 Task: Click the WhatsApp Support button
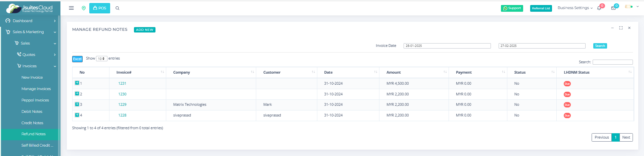pos(512,8)
